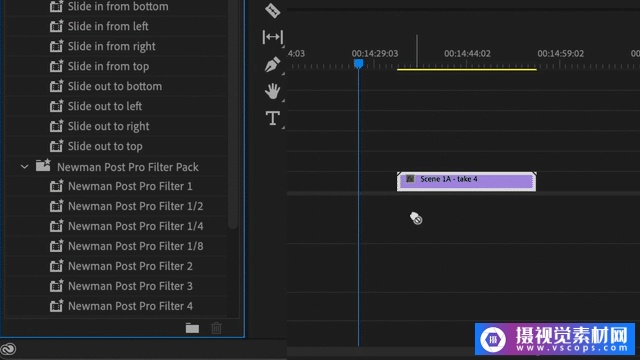Click the blue playhead marker on the ruler
The width and height of the screenshot is (640, 360).
(x=358, y=63)
